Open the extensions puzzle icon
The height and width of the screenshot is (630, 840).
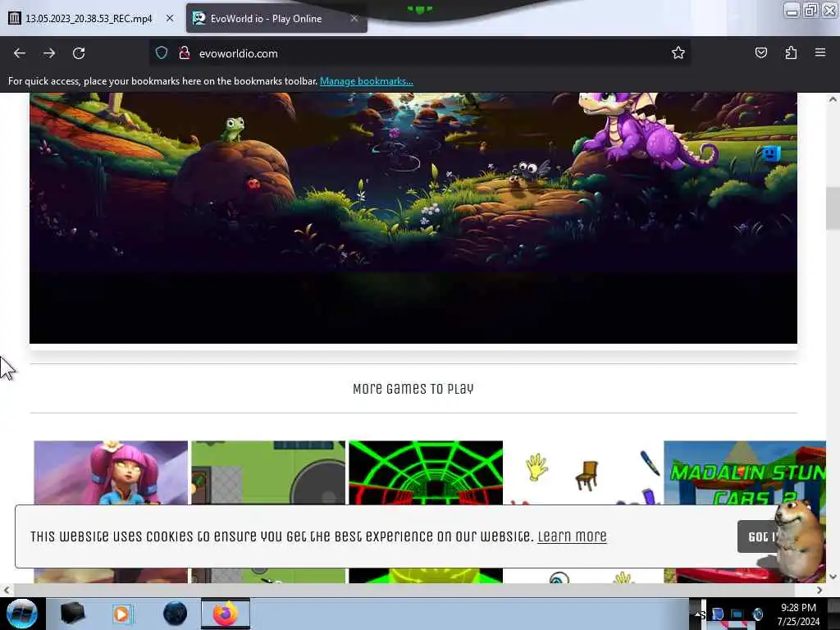(791, 52)
